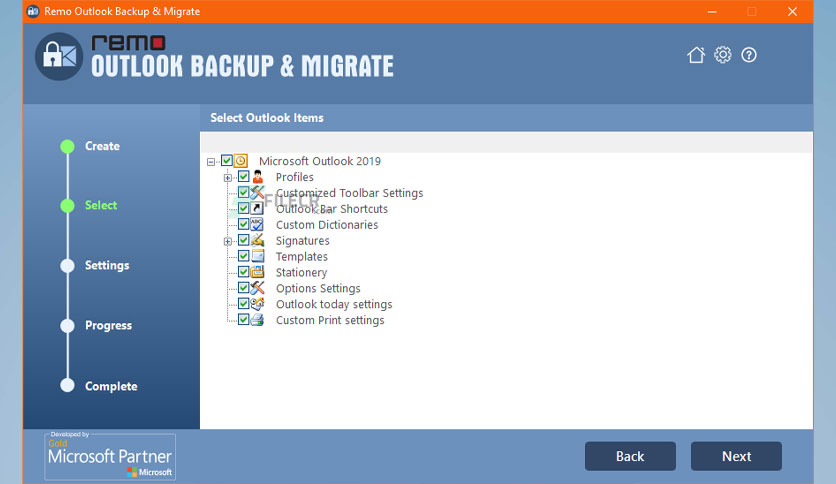
Task: Click the Options Settings tools icon
Action: tap(258, 288)
